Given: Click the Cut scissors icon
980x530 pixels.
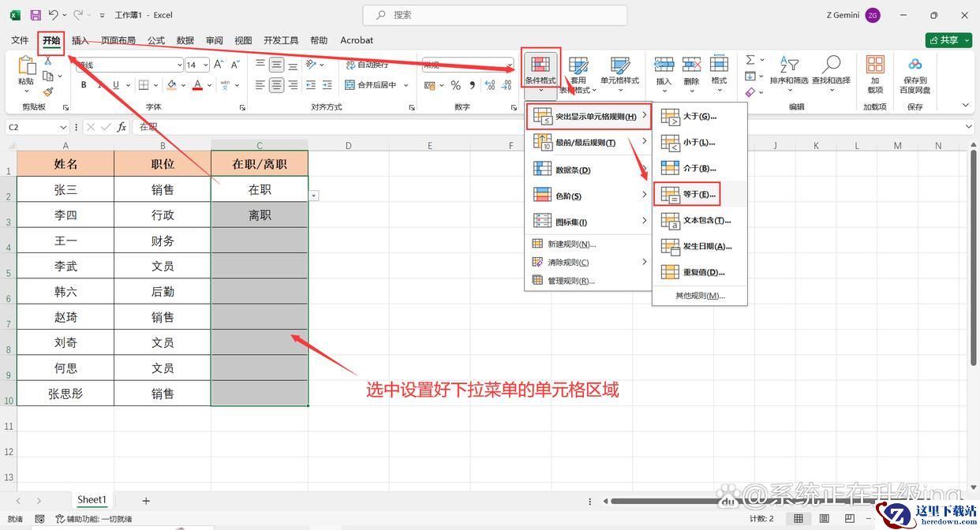Looking at the screenshot, I should 48,61.
